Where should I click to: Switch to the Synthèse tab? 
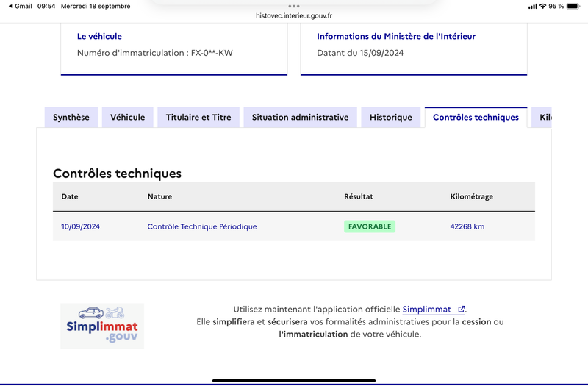(71, 118)
